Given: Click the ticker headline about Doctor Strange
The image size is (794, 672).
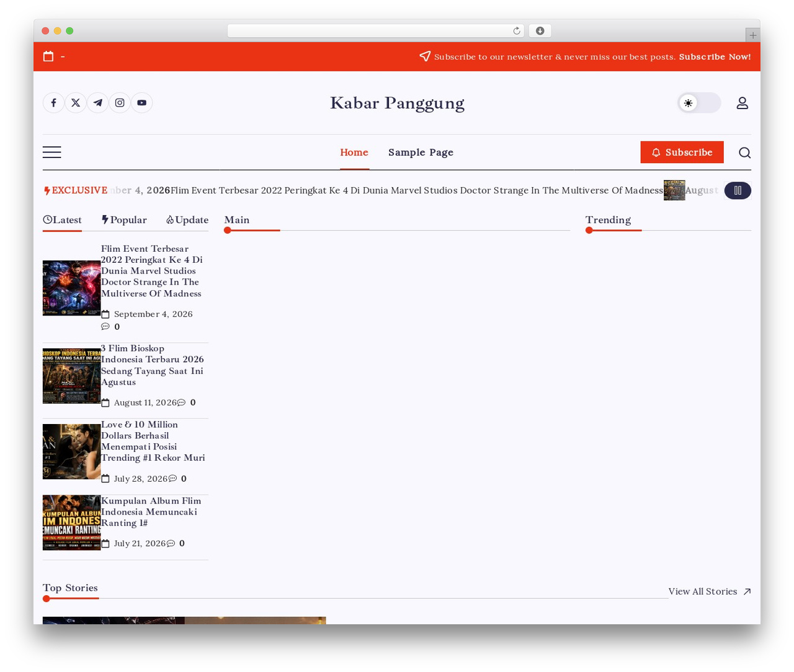Looking at the screenshot, I should pyautogui.click(x=417, y=190).
